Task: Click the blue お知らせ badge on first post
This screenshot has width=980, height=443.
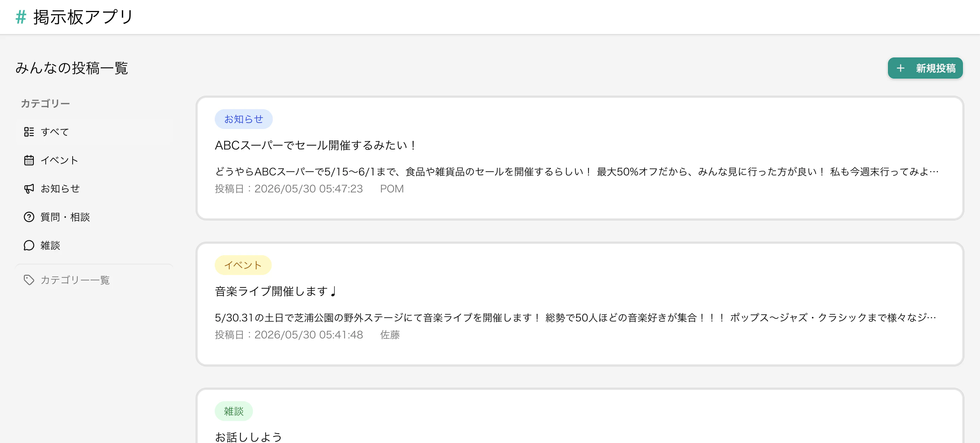Action: [x=243, y=119]
